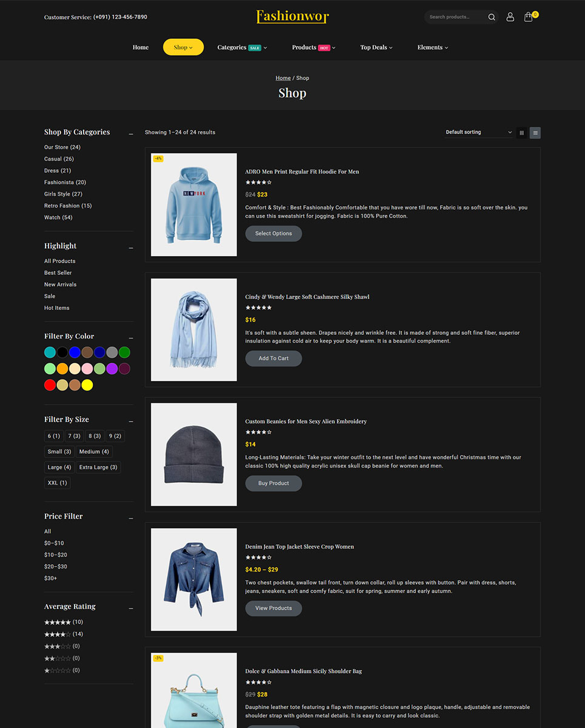
Task: Open the Default sorting dropdown
Action: point(478,132)
